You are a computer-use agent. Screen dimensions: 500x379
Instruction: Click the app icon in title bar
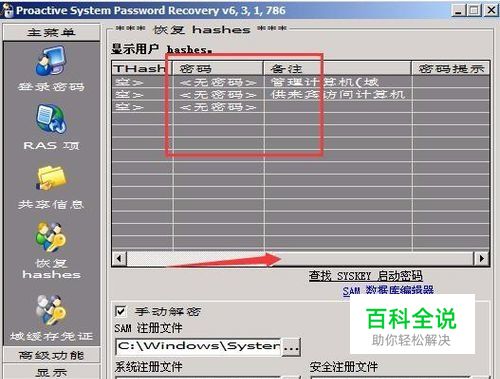[x=7, y=10]
